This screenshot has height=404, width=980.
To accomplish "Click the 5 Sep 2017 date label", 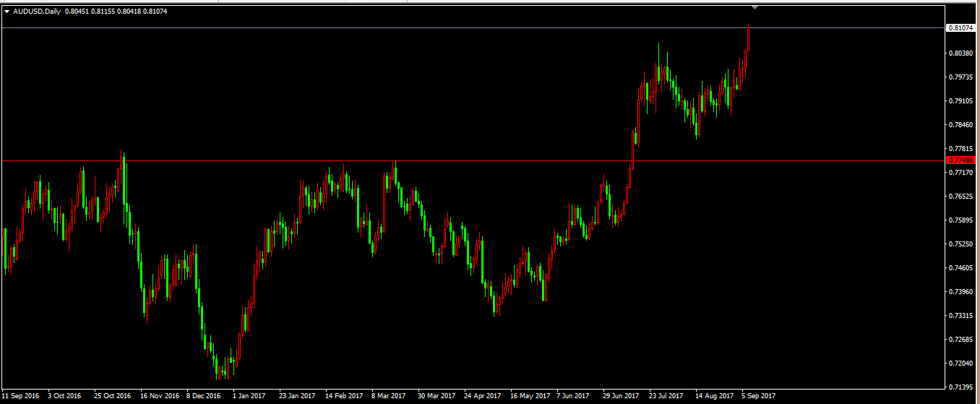I will point(758,396).
